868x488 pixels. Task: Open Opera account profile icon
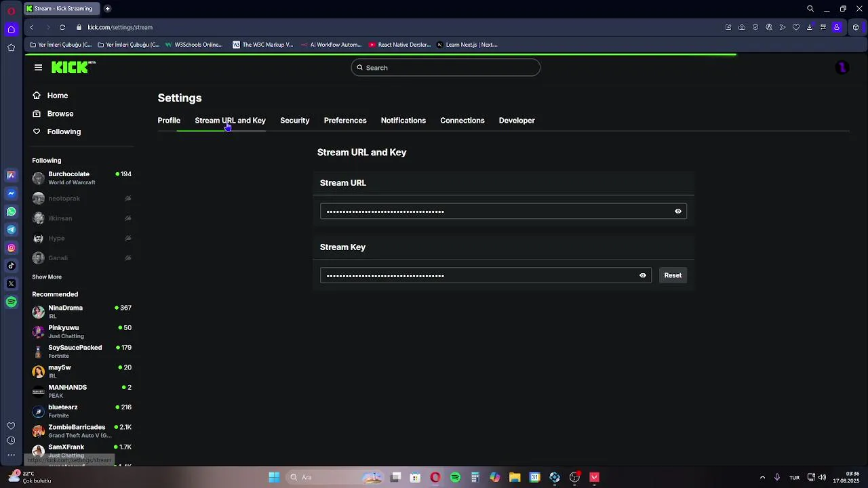click(837, 27)
